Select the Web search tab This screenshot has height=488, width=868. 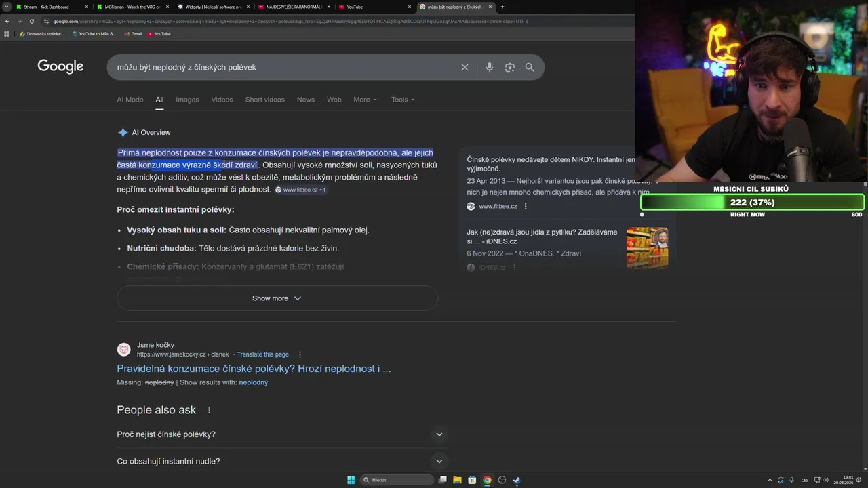[334, 100]
